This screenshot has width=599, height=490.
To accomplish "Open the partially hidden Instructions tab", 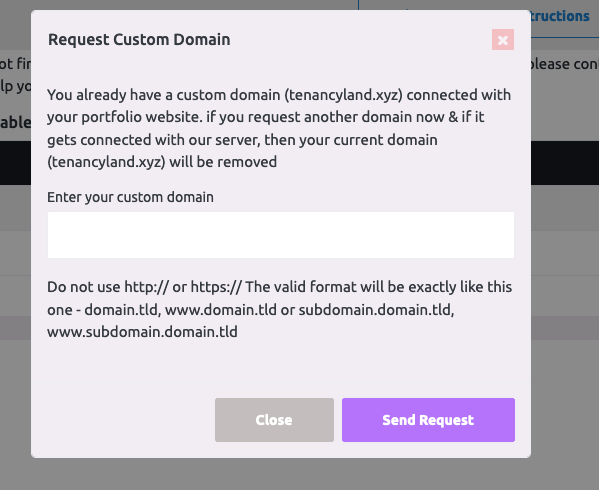I will tap(560, 16).
